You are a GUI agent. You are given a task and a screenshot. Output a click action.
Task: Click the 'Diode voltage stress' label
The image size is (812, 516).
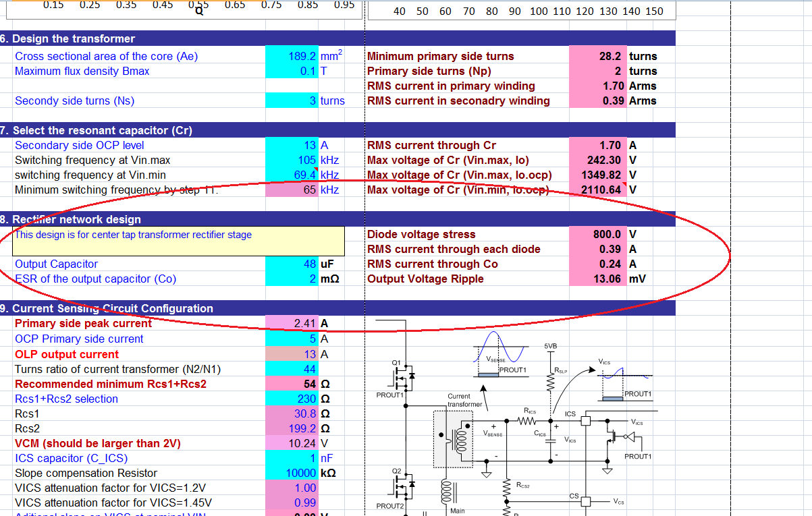point(421,235)
